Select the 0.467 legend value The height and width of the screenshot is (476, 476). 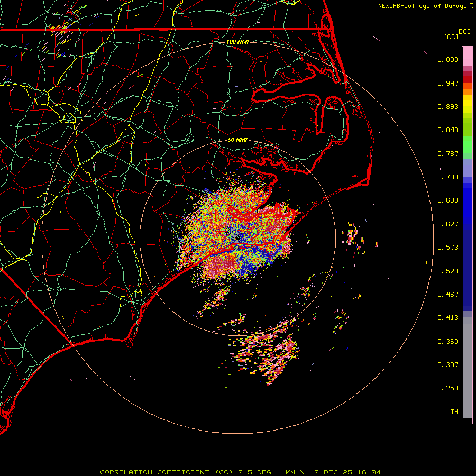448,295
